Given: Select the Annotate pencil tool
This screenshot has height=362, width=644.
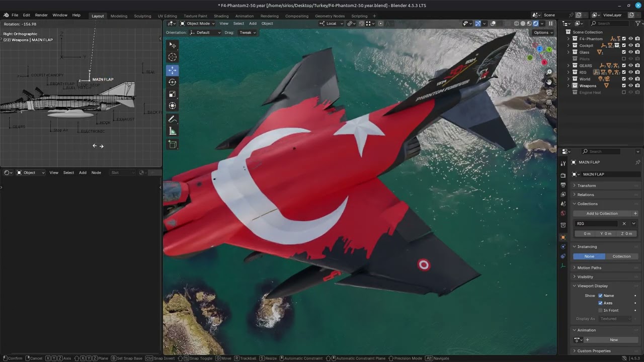Looking at the screenshot, I should coord(173,119).
